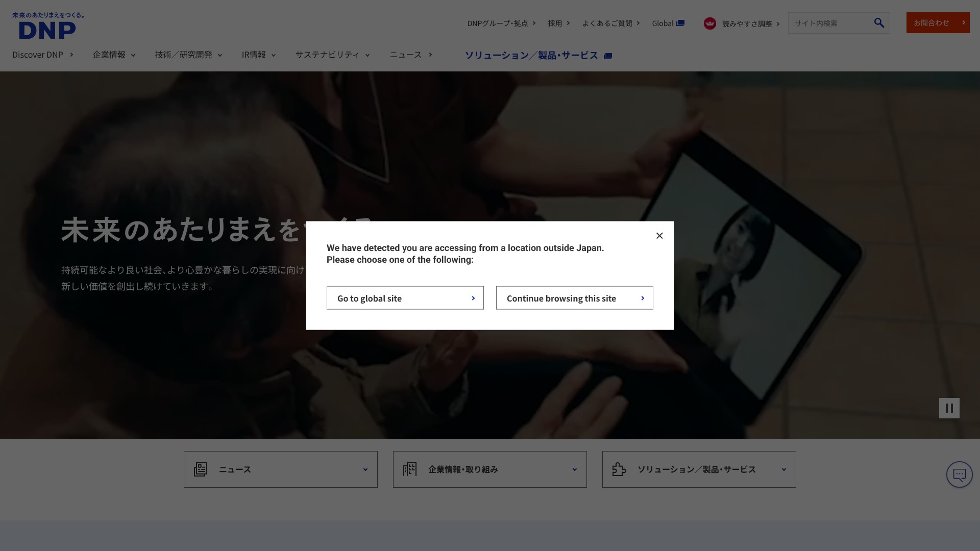Click the search magnifier icon

[x=879, y=23]
